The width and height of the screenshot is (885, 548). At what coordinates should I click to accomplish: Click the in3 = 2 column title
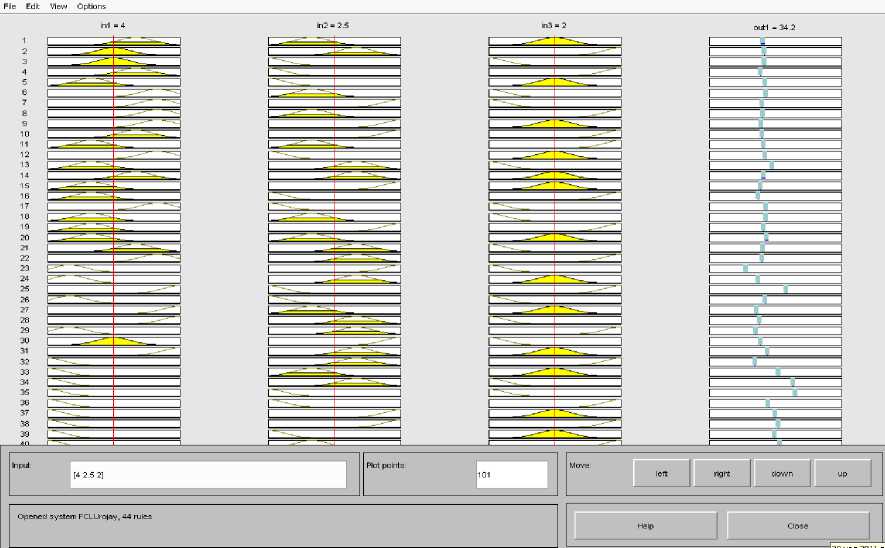(x=554, y=25)
